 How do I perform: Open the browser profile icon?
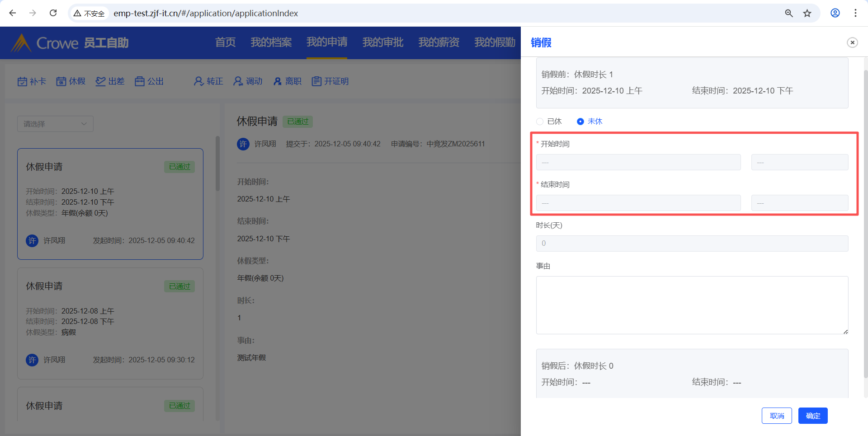click(x=835, y=13)
